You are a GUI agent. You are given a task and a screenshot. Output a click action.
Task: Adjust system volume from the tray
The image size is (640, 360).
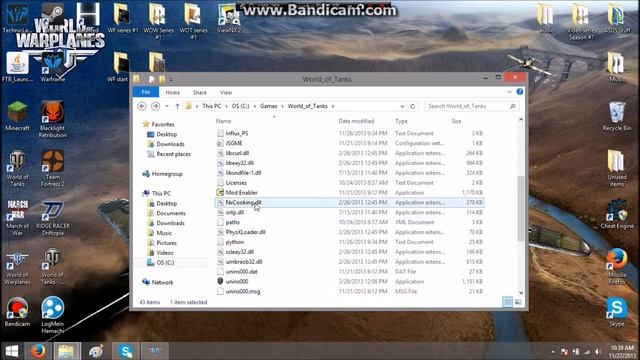[598, 351]
